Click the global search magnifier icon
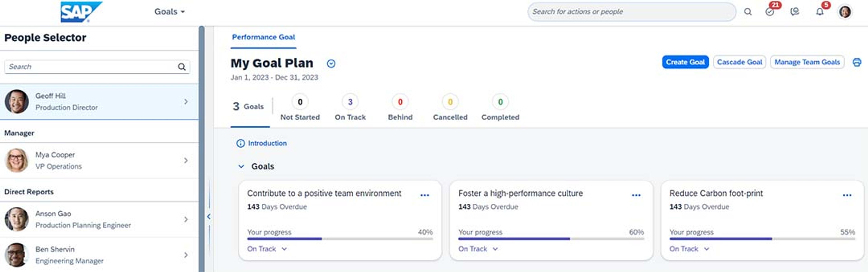This screenshot has height=272, width=868. click(x=748, y=12)
